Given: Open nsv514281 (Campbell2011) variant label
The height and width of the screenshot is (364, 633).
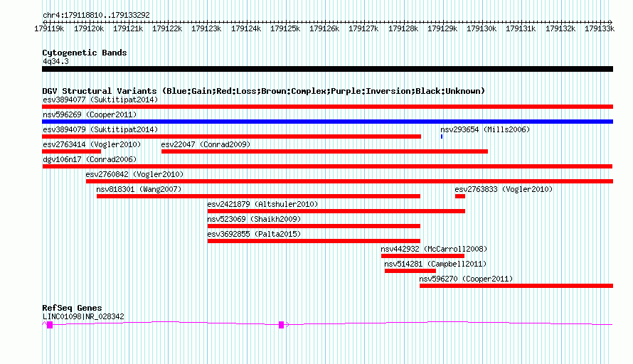Looking at the screenshot, I should (435, 264).
